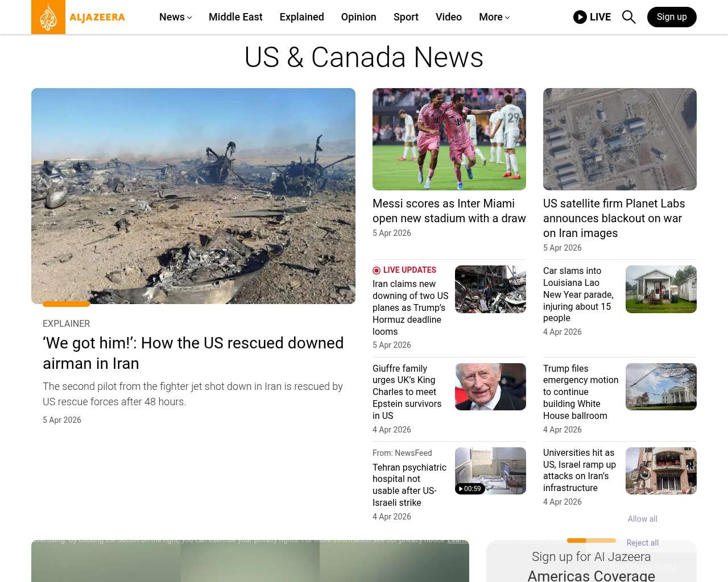Read Louisiana Lao New Year parade story

point(578,294)
